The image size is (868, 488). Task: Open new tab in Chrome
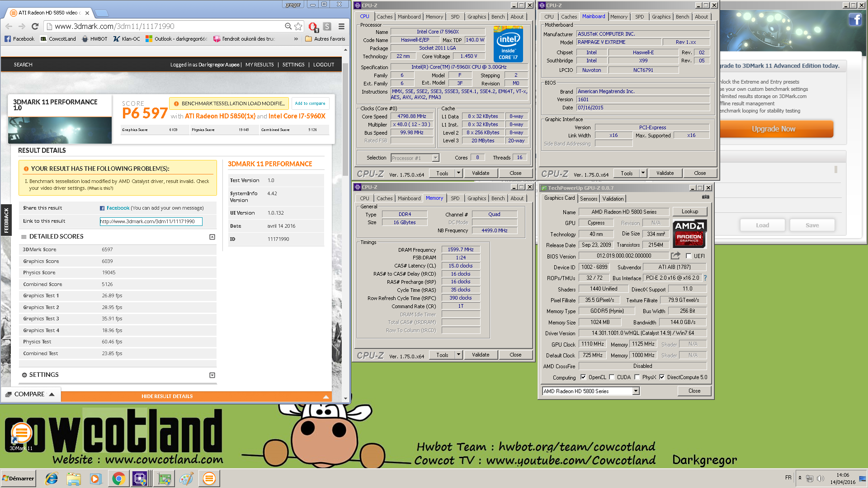(102, 13)
